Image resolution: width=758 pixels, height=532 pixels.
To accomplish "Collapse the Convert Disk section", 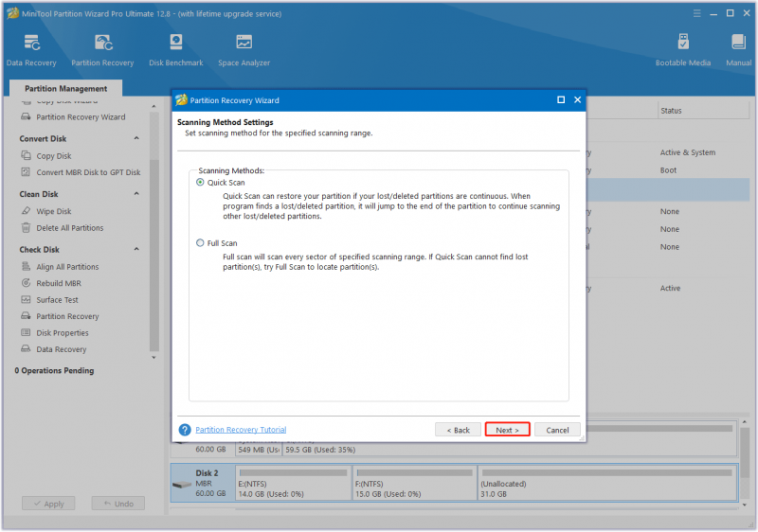I will click(136, 138).
